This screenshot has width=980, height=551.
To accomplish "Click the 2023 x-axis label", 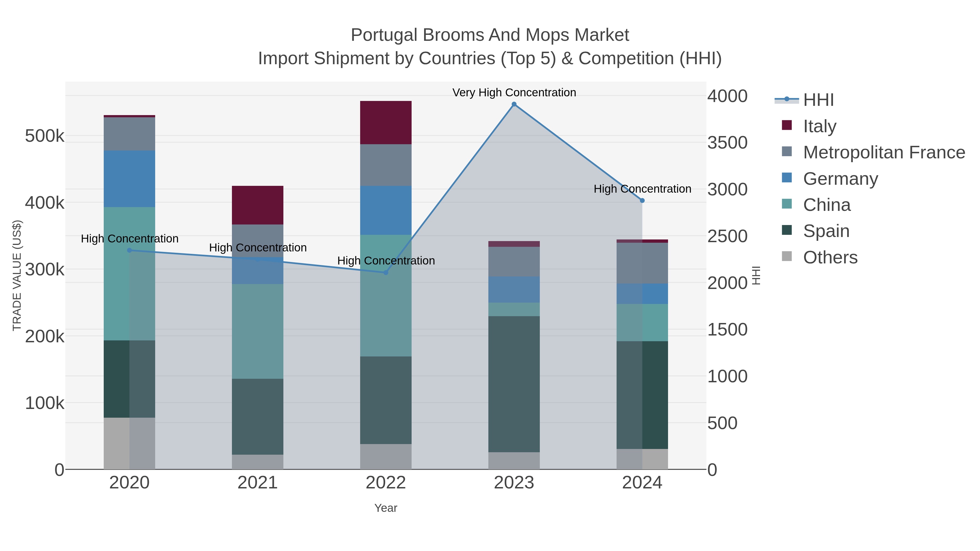I will 514,482.
